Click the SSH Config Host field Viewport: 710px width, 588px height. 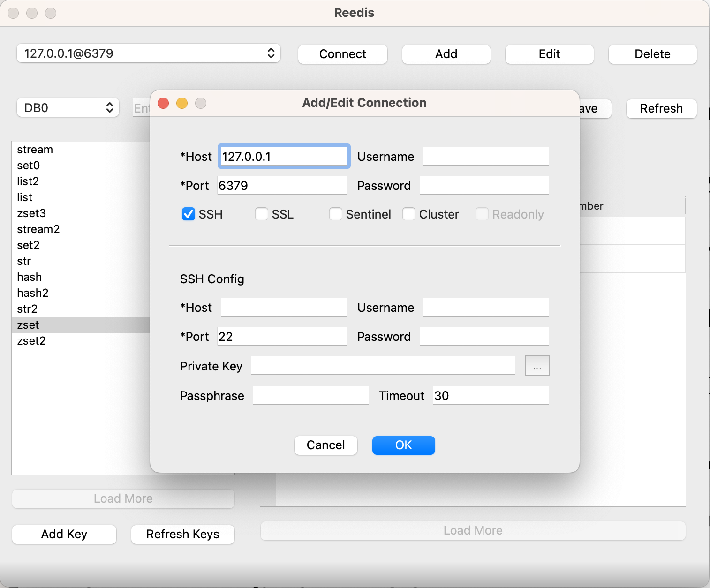(284, 307)
